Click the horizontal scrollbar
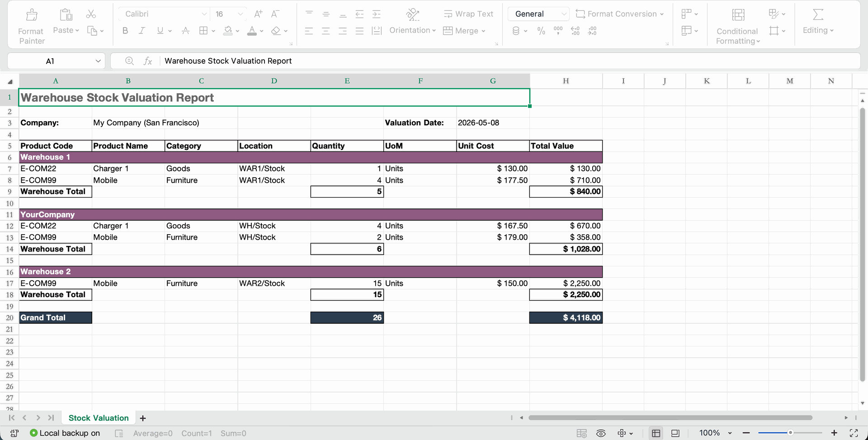Viewport: 868px width, 440px height. tap(670, 418)
